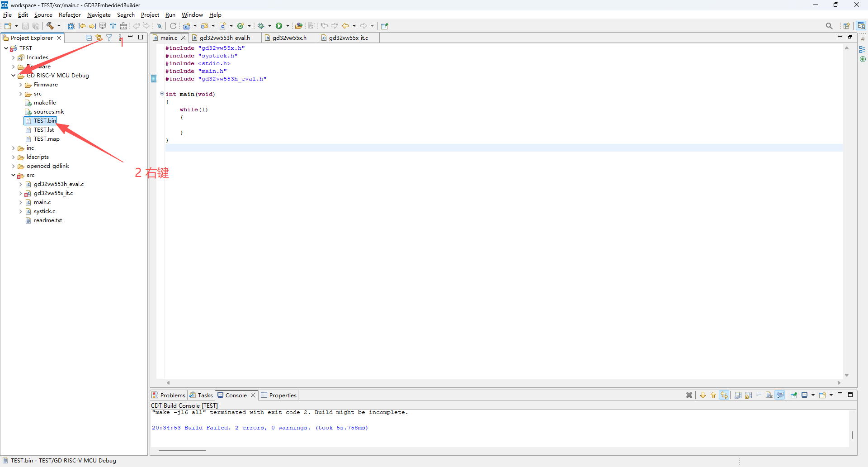
Task: Toggle Link with Editor in Project Explorer
Action: [99, 38]
